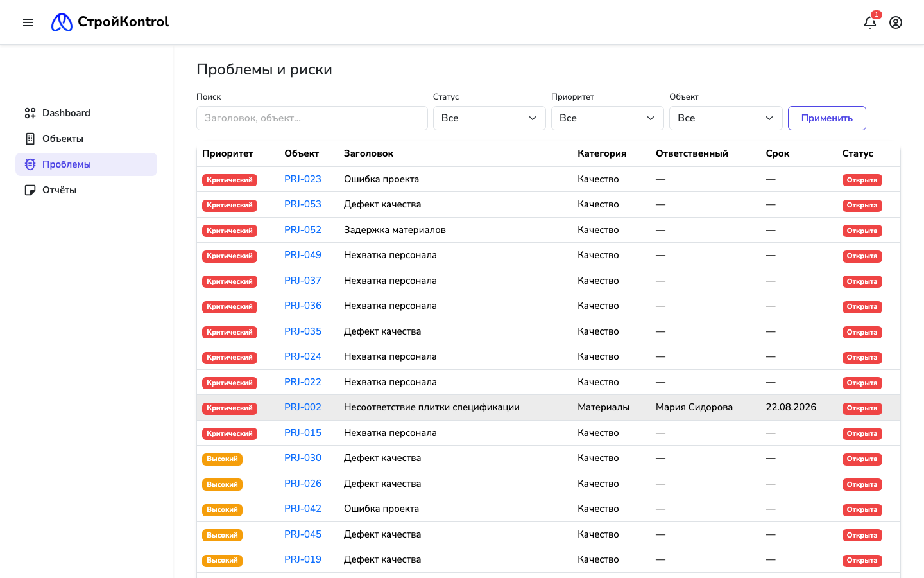Select Проблемы in the sidebar
Image resolution: width=924 pixels, height=578 pixels.
86,164
